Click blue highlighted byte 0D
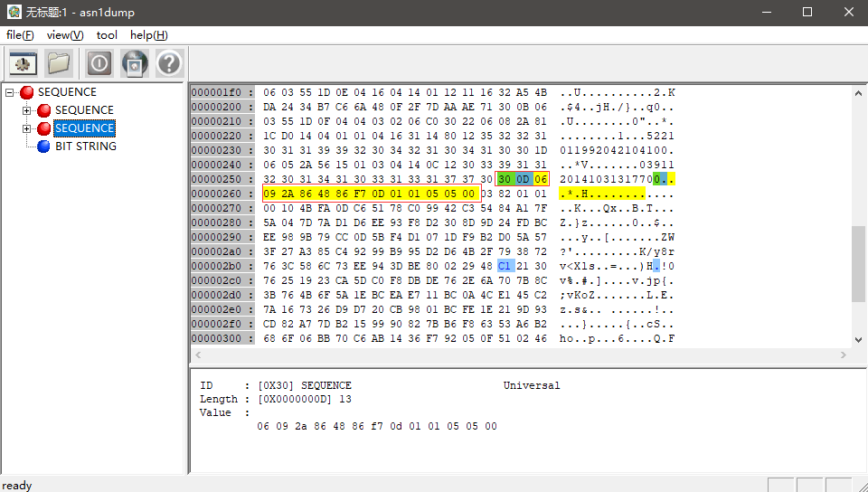This screenshot has width=868, height=492. pyautogui.click(x=523, y=179)
